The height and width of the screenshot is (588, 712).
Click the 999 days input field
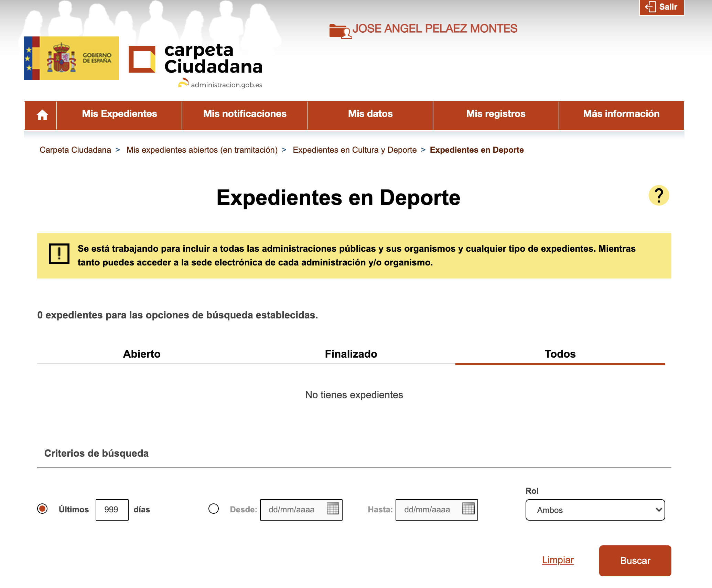[x=112, y=510]
